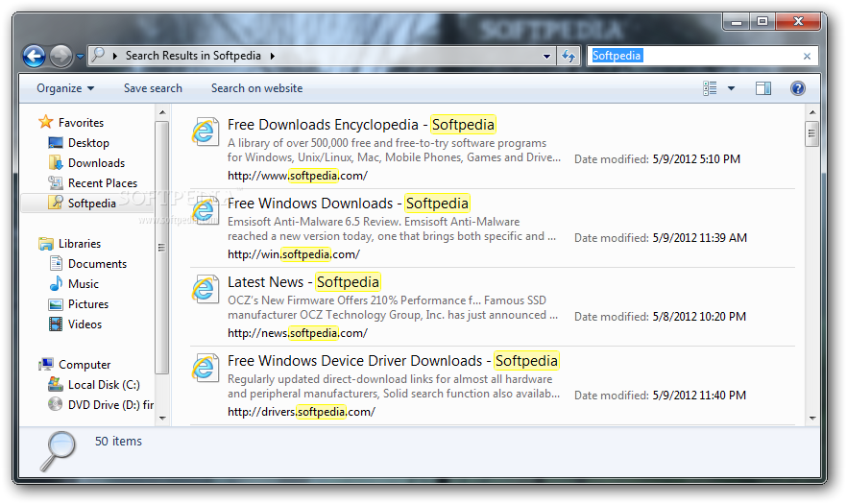The image size is (847, 504).
Task: Open 'Free Downloads Encyclopedia - Softpedia' result
Action: tap(361, 125)
